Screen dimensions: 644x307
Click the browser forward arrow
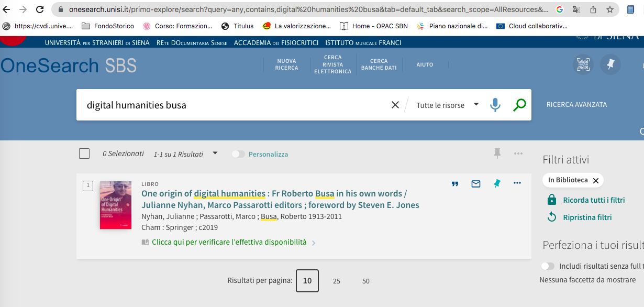pos(23,9)
